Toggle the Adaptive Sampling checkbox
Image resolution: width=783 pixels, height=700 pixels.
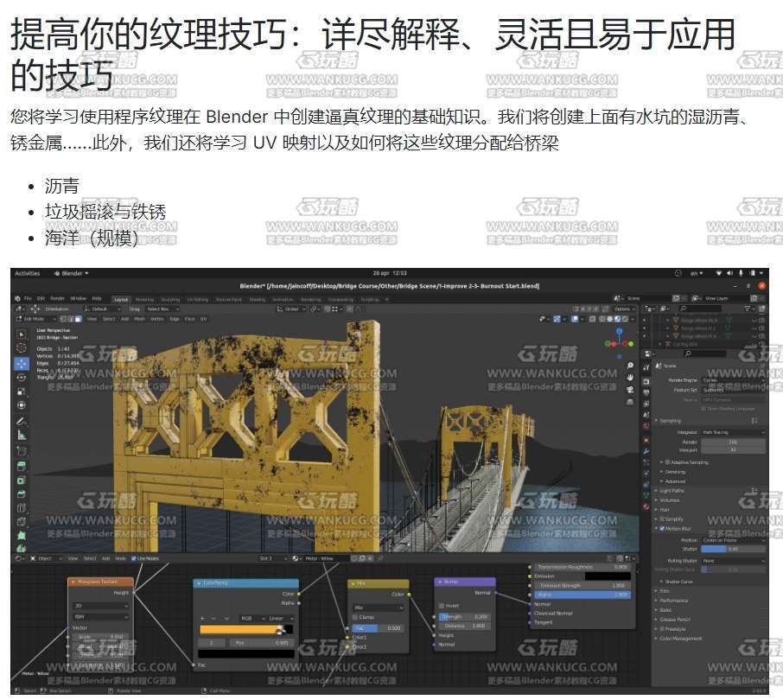[668, 462]
